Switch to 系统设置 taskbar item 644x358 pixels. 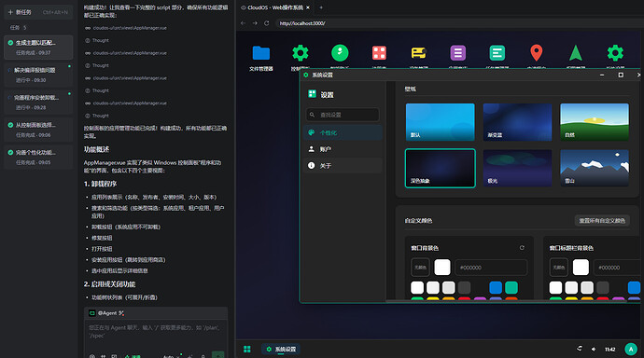281,349
